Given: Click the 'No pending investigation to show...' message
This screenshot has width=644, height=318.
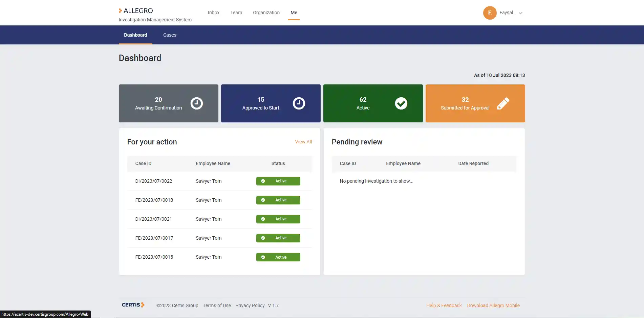Looking at the screenshot, I should pos(377,181).
